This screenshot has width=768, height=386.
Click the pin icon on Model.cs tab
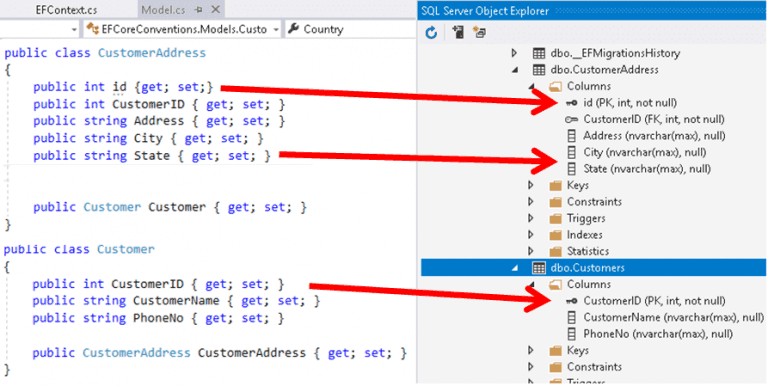198,10
